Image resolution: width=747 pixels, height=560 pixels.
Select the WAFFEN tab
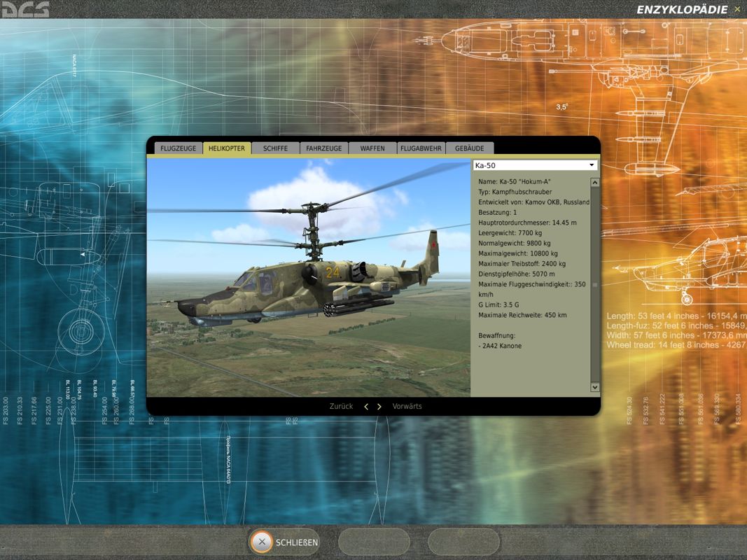(x=372, y=148)
